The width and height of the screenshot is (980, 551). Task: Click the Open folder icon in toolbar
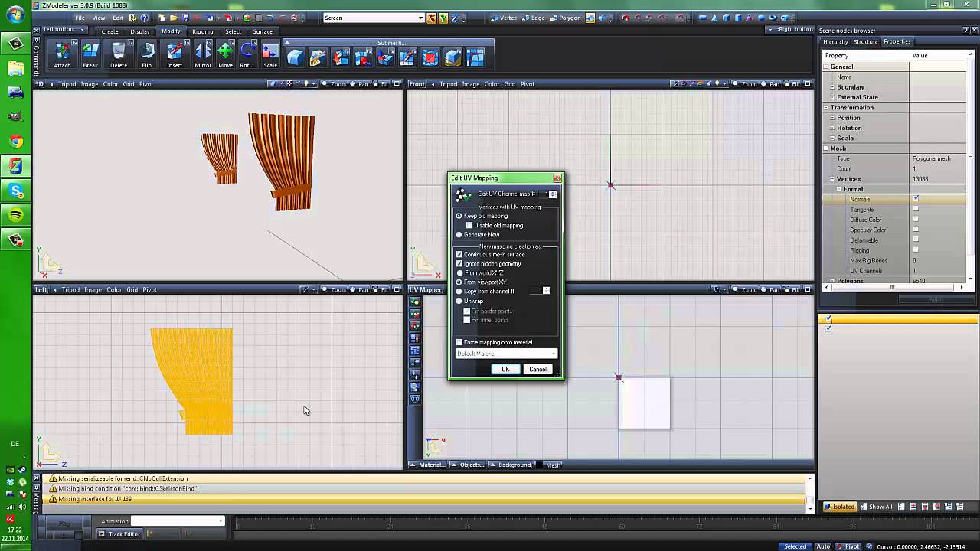point(174,18)
